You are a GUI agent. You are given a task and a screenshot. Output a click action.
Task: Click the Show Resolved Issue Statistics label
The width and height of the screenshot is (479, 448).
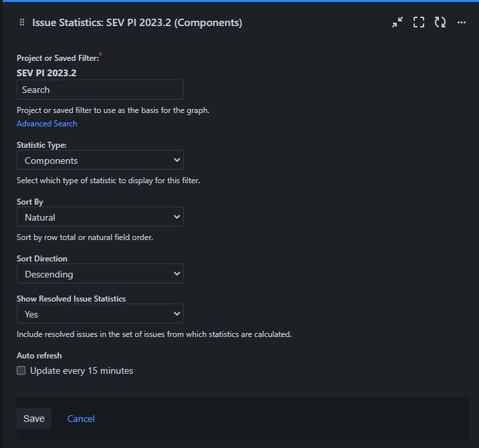(x=71, y=299)
